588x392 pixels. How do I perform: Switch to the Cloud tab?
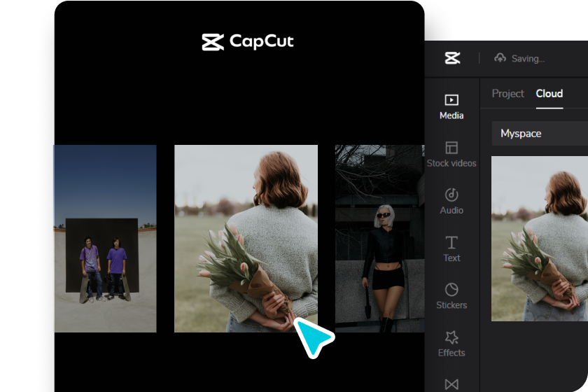[549, 93]
